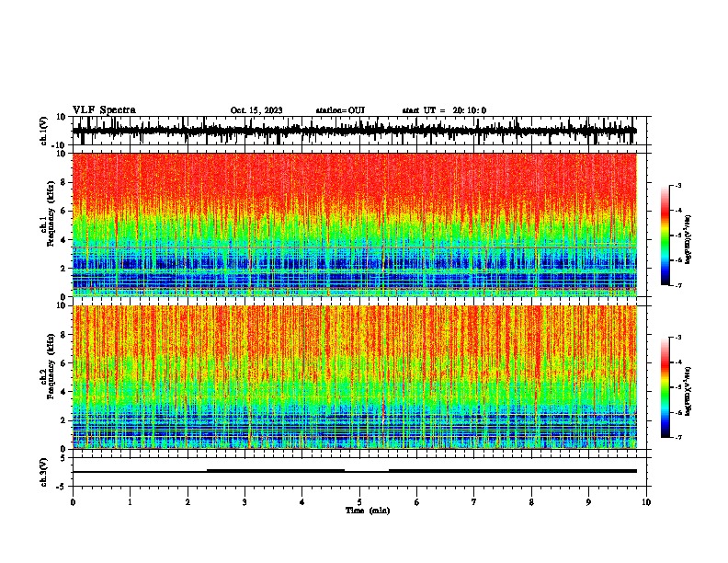Click time axis tick label "3"
The width and height of the screenshot is (728, 563).
[x=245, y=502]
